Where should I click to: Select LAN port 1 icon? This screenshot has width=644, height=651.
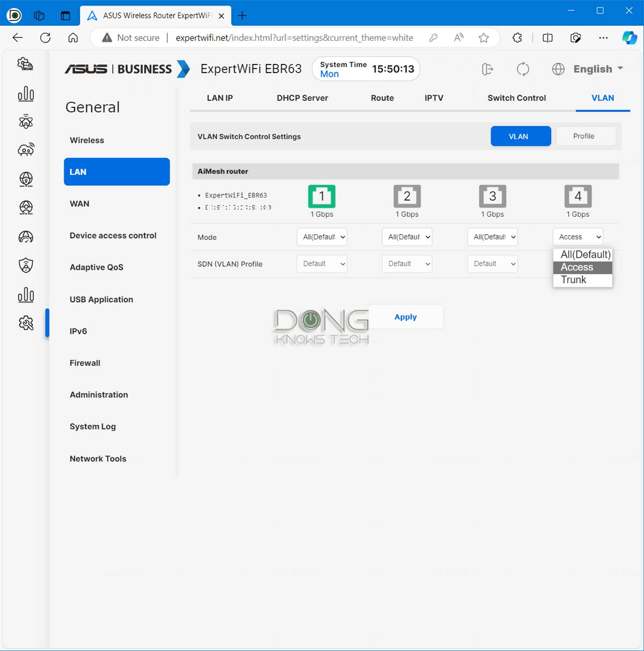(321, 196)
